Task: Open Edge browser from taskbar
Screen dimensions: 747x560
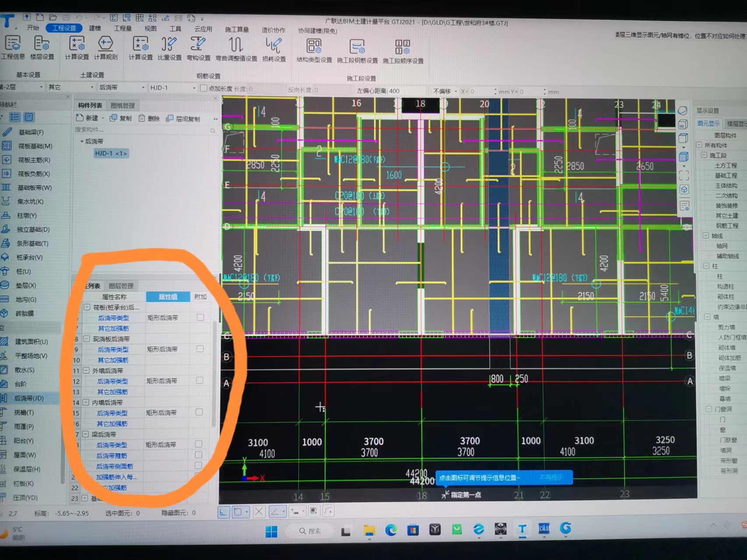Action: pyautogui.click(x=391, y=530)
